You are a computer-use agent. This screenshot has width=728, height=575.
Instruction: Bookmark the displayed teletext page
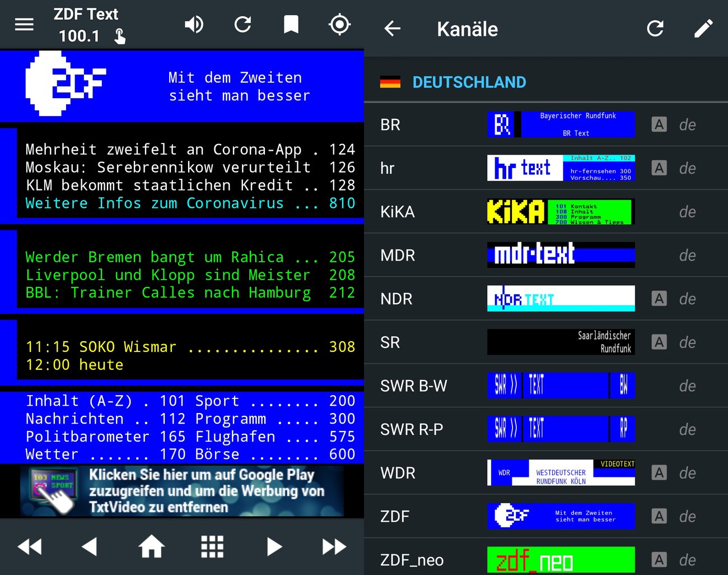[x=291, y=24]
